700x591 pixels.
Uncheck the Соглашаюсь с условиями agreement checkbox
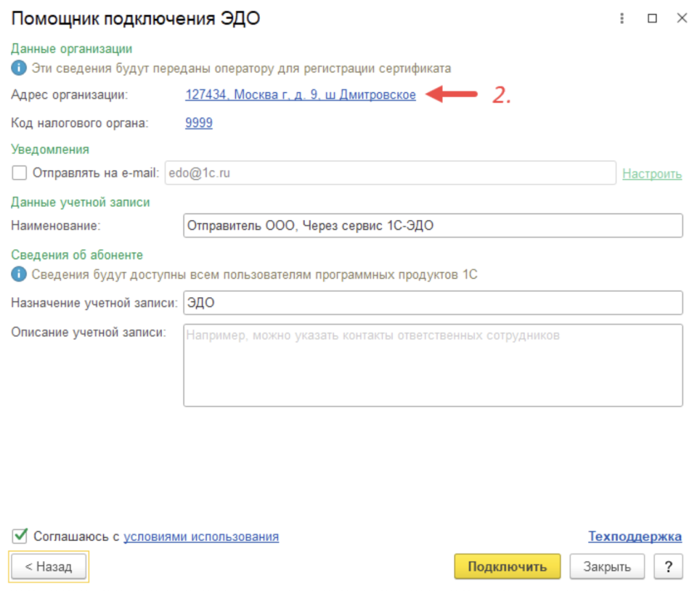20,536
